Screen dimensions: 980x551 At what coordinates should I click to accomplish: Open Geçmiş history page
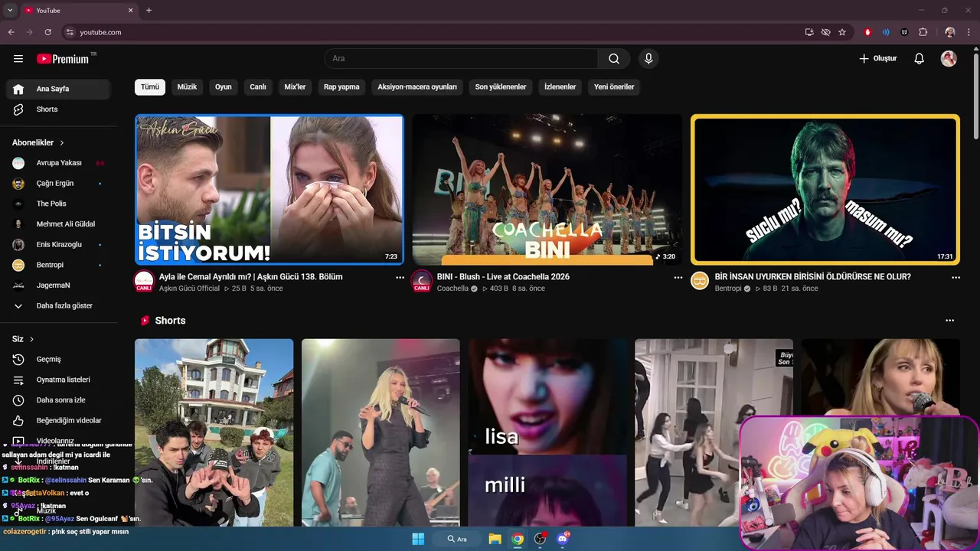pos(58,360)
